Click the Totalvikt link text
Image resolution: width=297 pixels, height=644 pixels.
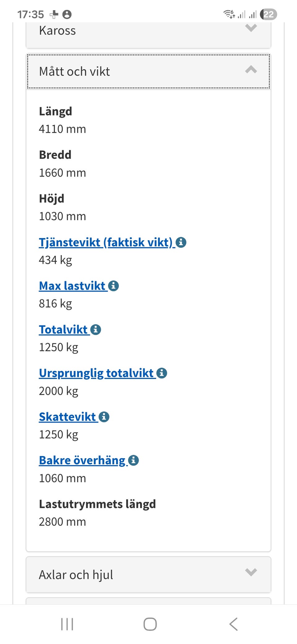tap(63, 329)
